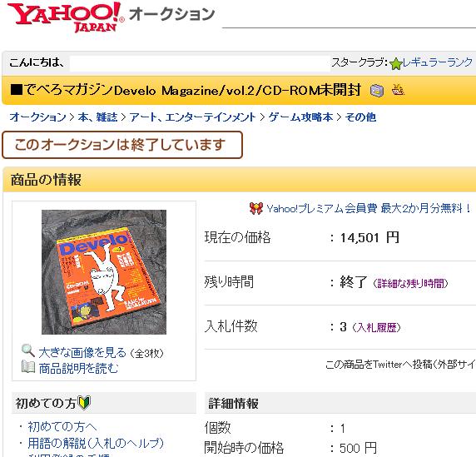The height and width of the screenshot is (457, 476).
Task: Open the Develo magazine product thumbnail
Action: point(104,272)
